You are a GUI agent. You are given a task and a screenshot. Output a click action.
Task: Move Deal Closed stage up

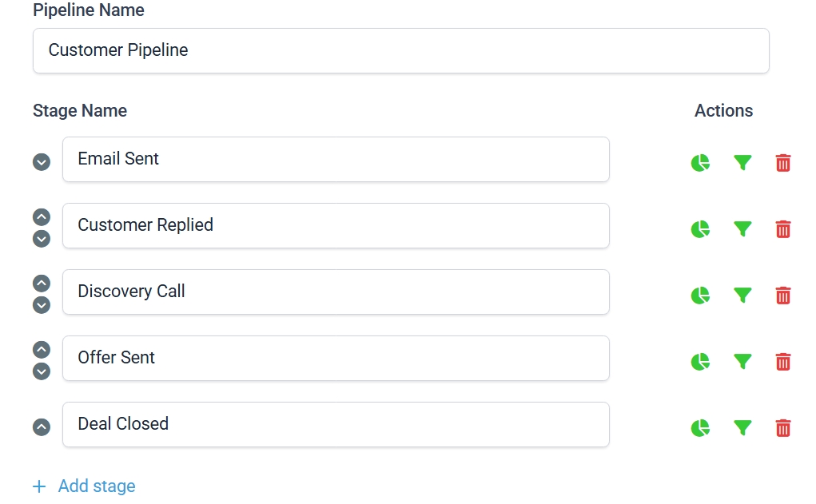(42, 427)
